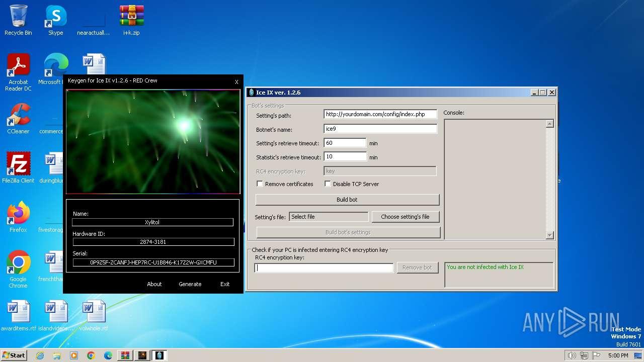The image size is (644, 362).
Task: Open Internet Explorer from the taskbar
Action: click(40, 355)
